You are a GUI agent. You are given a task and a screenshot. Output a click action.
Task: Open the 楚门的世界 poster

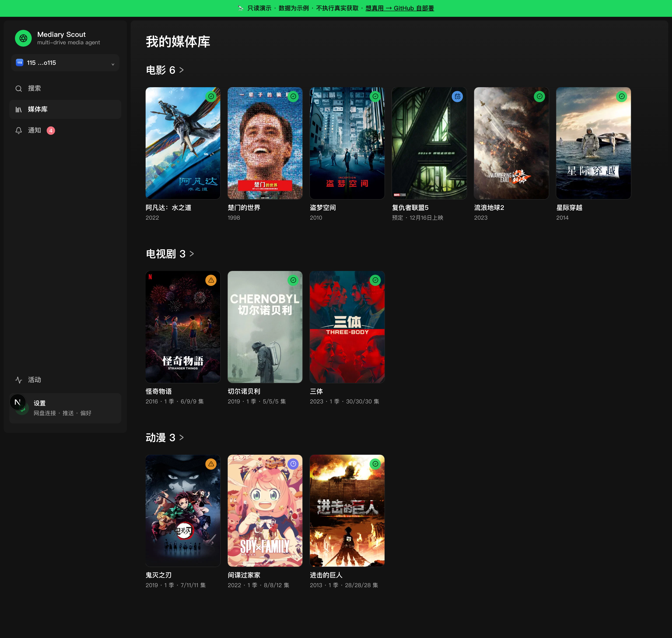point(265,143)
